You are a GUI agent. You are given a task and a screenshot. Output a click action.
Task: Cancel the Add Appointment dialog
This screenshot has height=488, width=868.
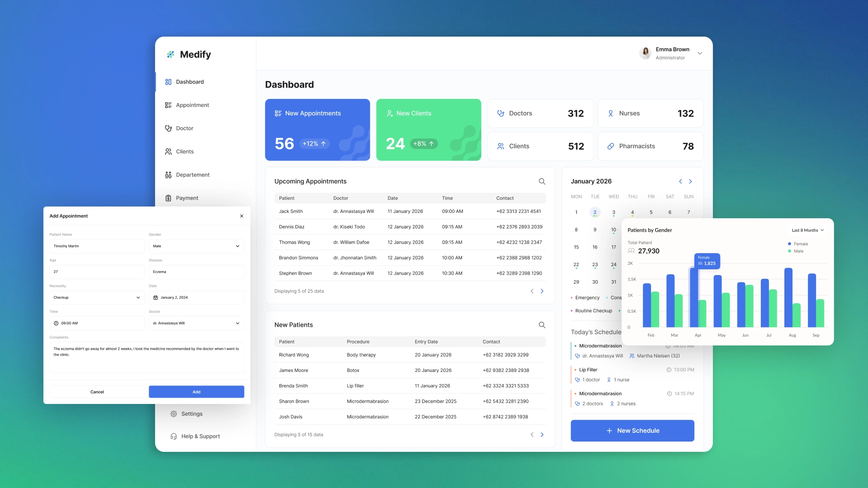coord(97,392)
